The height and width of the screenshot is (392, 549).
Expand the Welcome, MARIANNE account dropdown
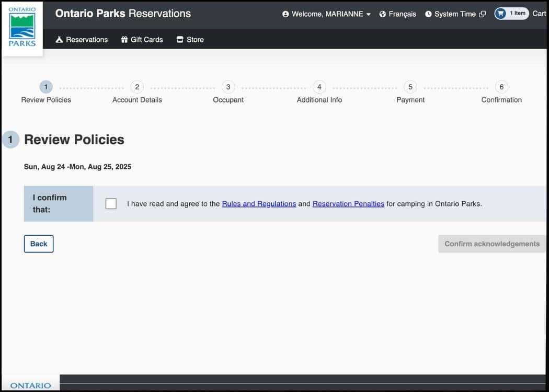pos(327,14)
